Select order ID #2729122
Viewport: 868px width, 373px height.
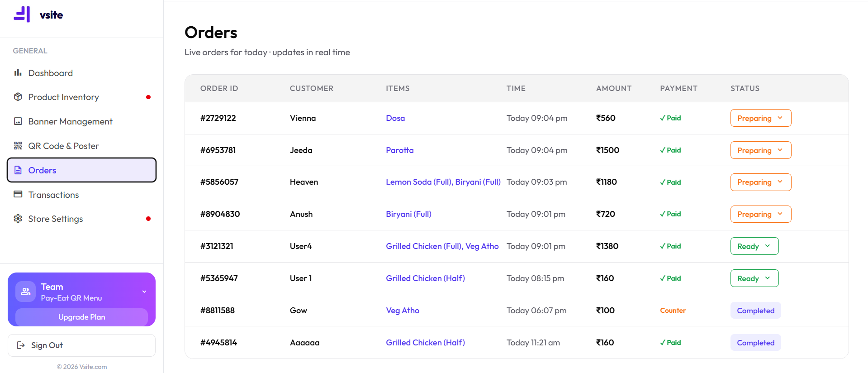(218, 118)
